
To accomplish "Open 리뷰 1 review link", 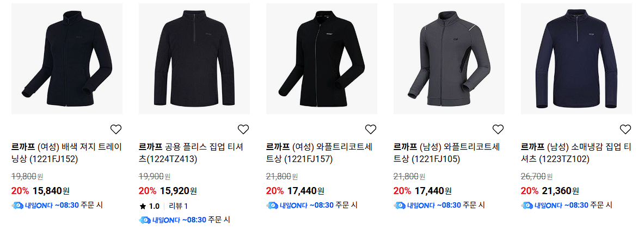I will pos(178,206).
